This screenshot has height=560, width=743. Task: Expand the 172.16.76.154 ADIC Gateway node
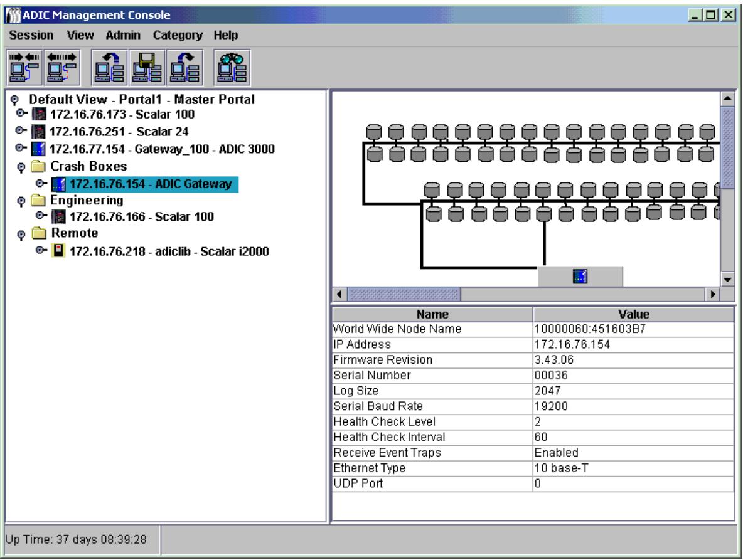click(41, 182)
